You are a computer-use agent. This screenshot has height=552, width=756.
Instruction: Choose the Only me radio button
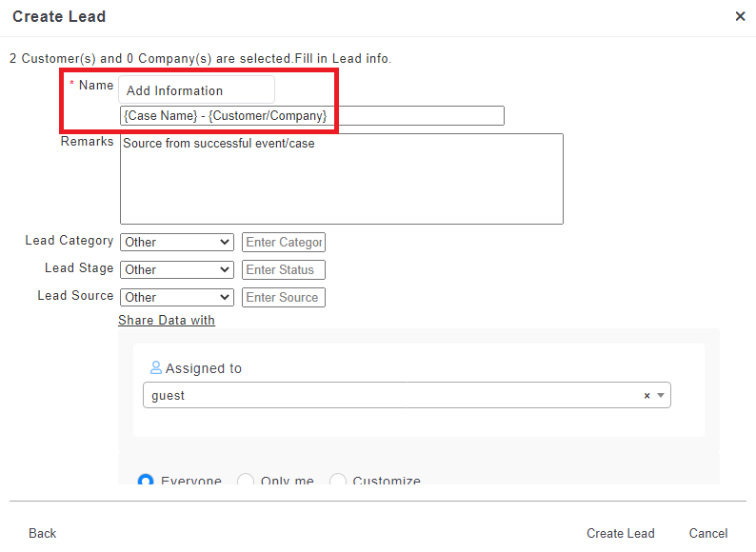click(x=245, y=482)
